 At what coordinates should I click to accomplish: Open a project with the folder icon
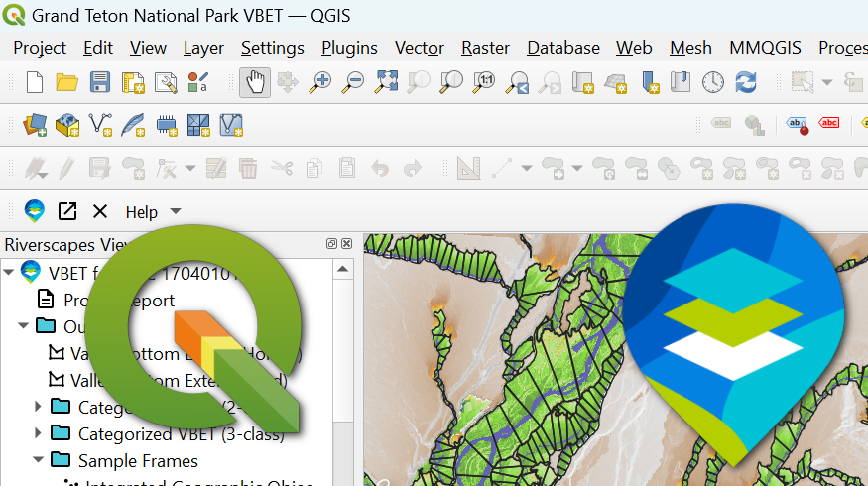point(67,82)
